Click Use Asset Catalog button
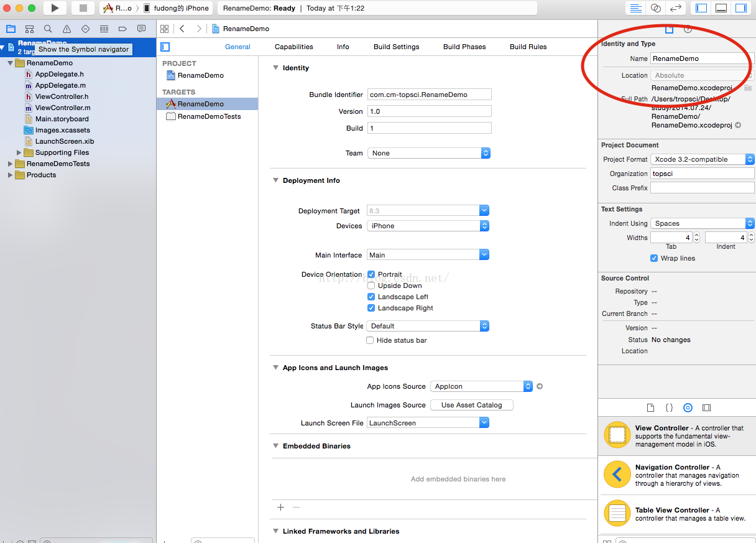This screenshot has height=543, width=756. tap(472, 405)
